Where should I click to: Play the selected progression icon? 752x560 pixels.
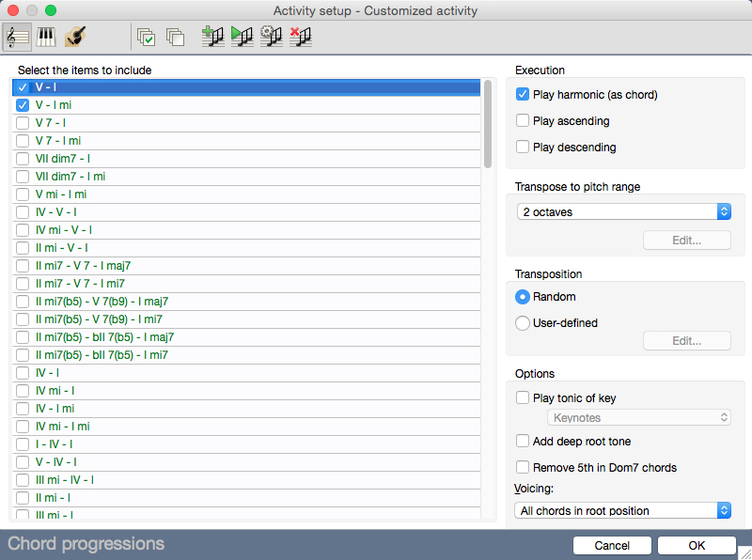[x=243, y=37]
